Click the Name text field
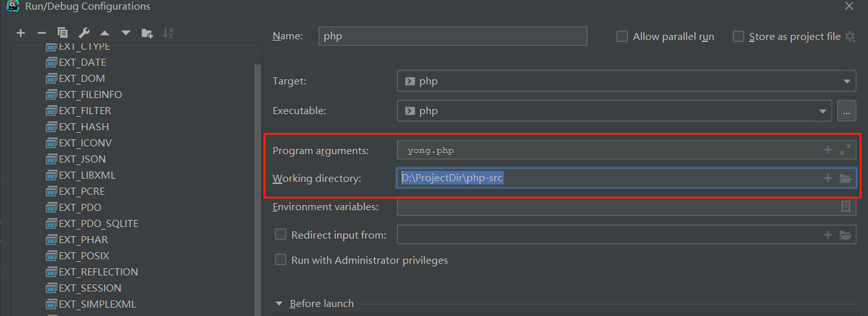The image size is (868, 316). pos(453,36)
